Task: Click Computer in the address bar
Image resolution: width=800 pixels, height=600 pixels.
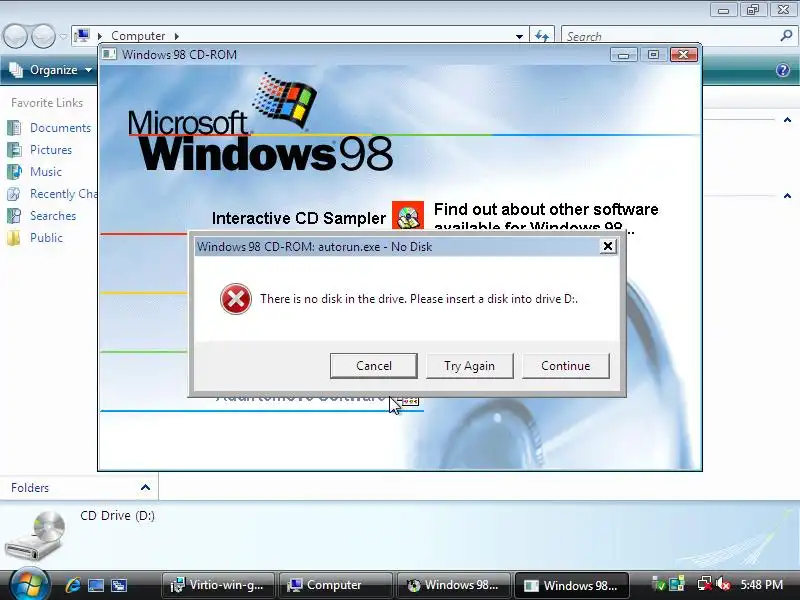Action: pos(138,36)
